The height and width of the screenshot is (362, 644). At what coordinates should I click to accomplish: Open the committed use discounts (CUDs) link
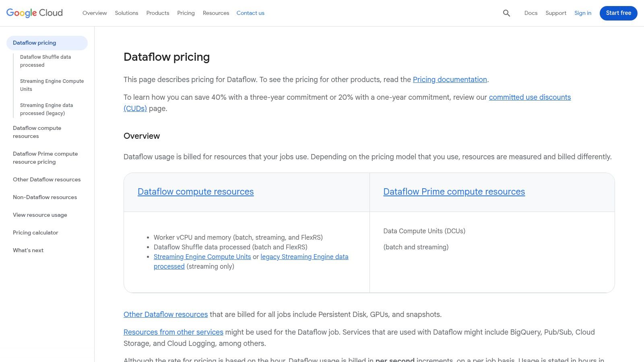[x=530, y=97]
